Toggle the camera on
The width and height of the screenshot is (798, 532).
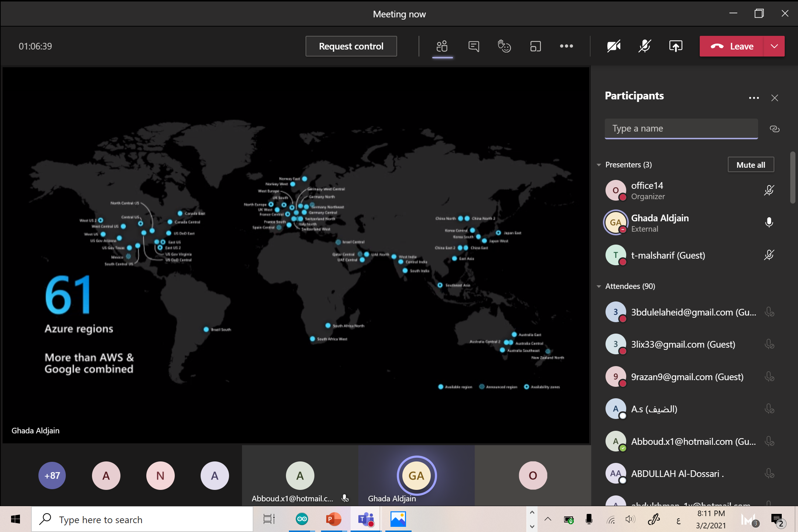614,46
